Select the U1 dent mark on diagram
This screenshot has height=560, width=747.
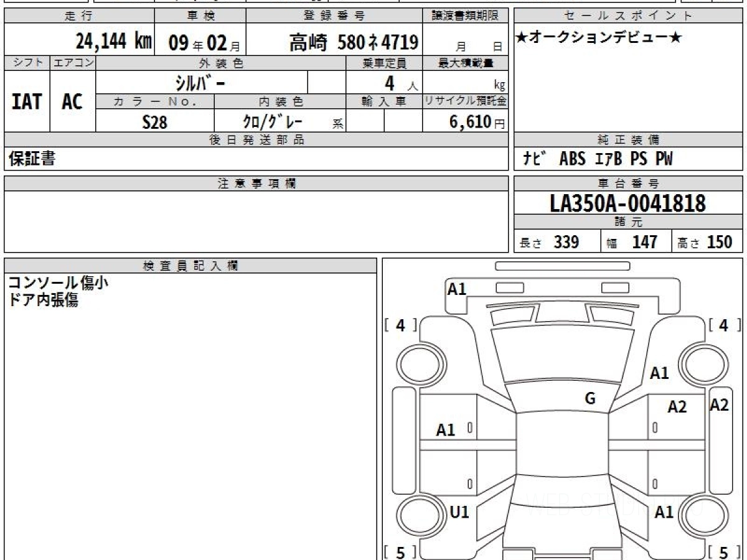(x=459, y=511)
